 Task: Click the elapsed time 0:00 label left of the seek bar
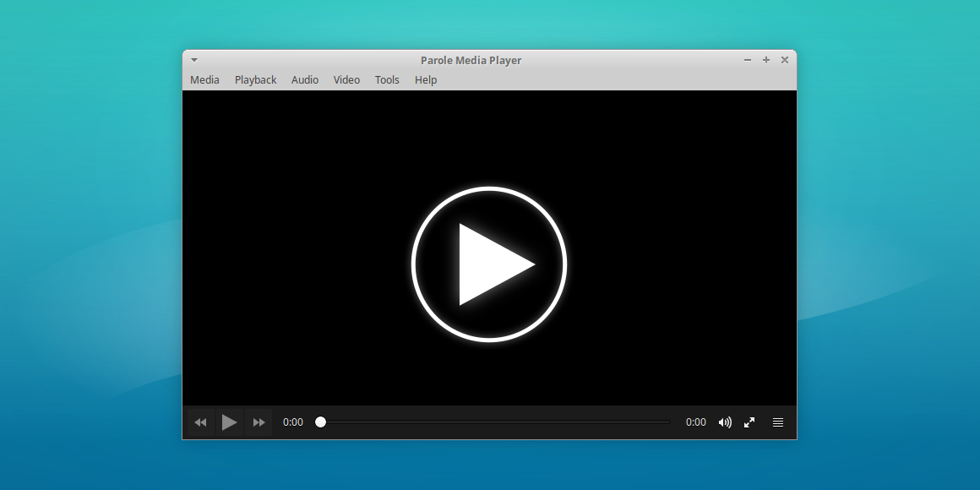(293, 422)
